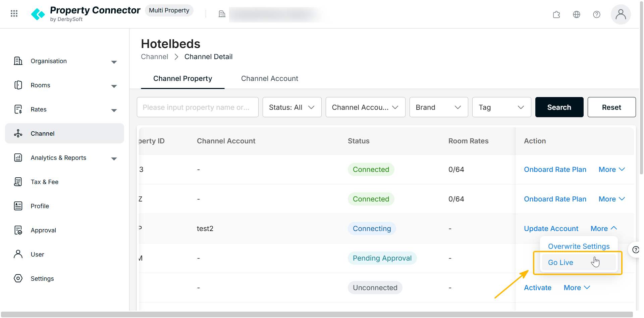Click the Channel Account column header
644x318 pixels.
(x=226, y=141)
